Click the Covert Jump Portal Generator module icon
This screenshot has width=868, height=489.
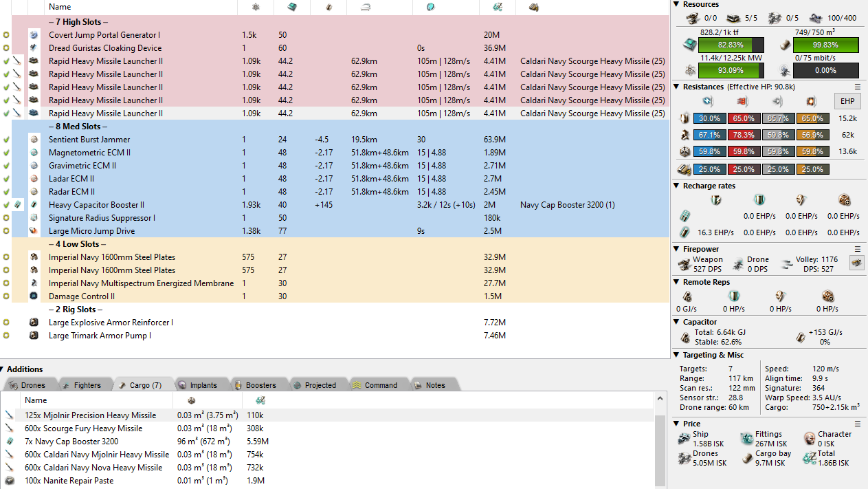click(x=34, y=35)
